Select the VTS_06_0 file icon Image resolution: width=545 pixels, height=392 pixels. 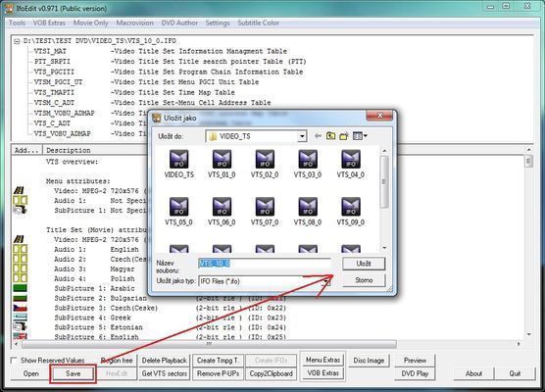222,207
